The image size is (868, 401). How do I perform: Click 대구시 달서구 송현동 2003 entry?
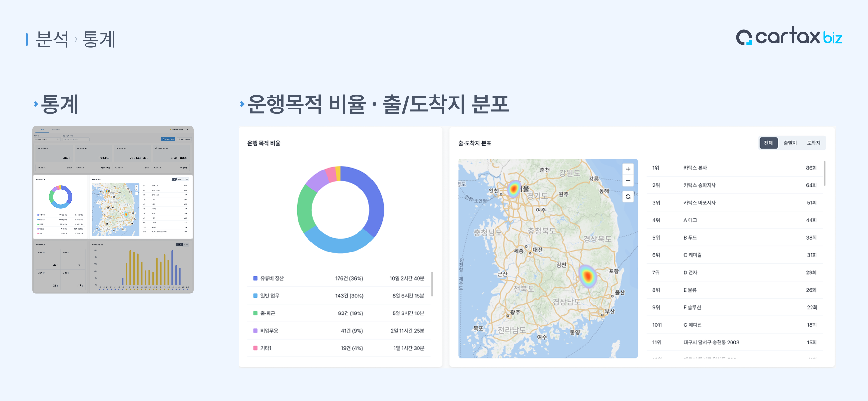tap(711, 342)
